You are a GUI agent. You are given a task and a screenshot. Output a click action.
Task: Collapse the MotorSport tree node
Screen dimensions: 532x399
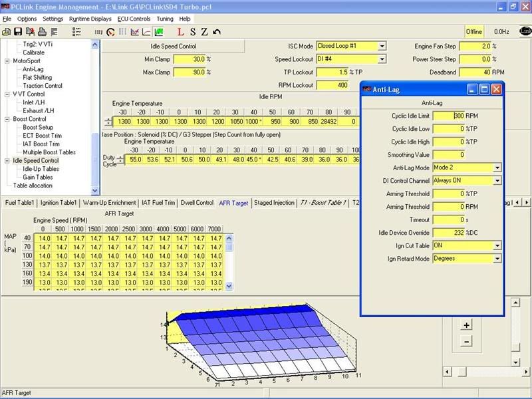coord(8,61)
